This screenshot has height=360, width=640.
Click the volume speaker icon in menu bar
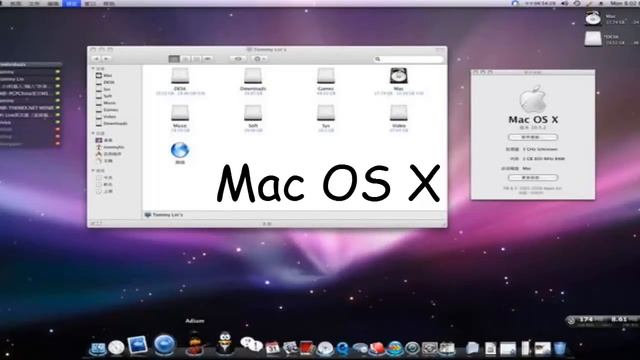click(565, 3)
